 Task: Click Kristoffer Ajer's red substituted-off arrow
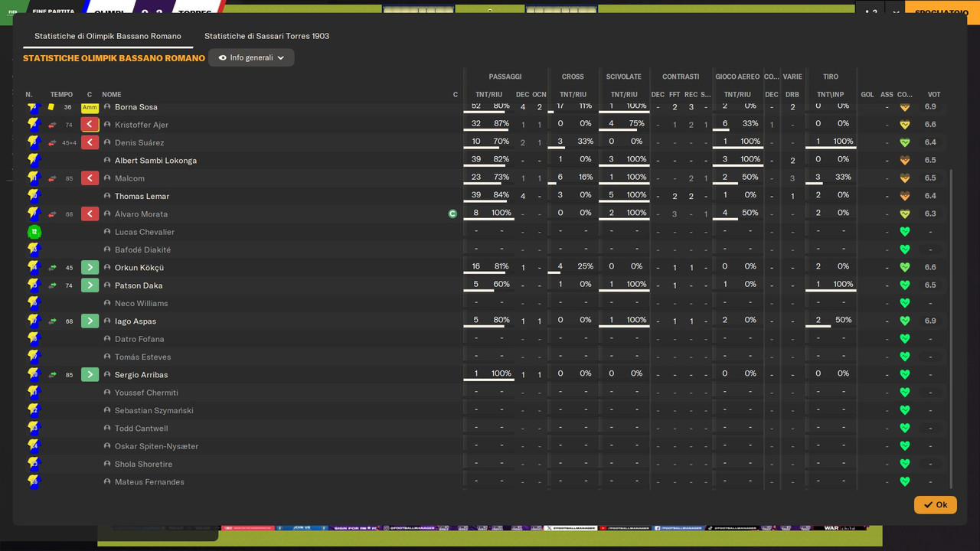tap(90, 125)
